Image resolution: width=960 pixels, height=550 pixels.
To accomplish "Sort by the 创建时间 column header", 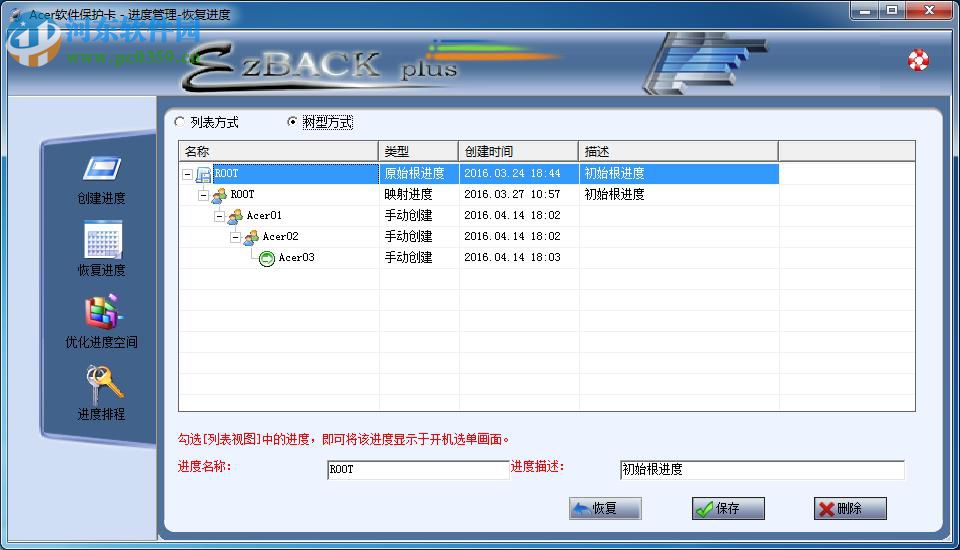I will coord(519,151).
